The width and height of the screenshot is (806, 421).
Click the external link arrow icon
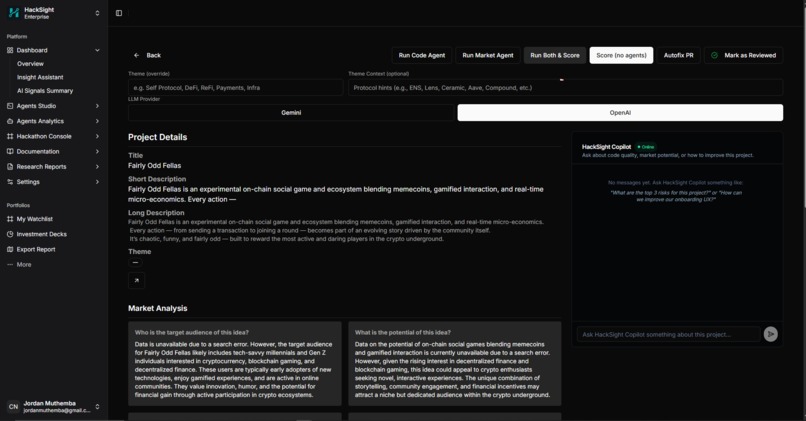[136, 281]
